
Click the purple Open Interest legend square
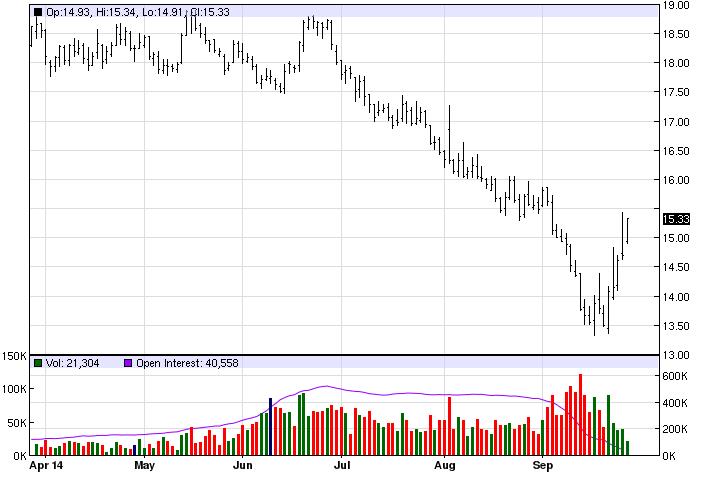[128, 363]
